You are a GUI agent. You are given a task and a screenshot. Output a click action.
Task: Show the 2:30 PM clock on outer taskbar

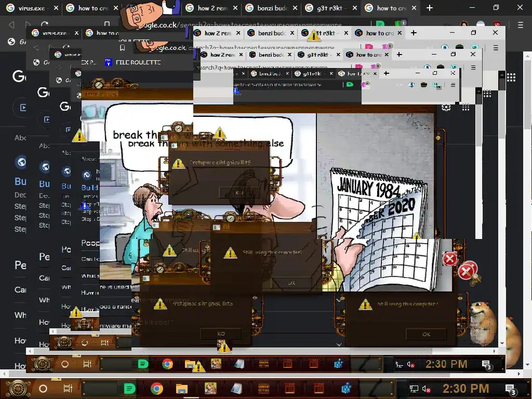(x=465, y=389)
